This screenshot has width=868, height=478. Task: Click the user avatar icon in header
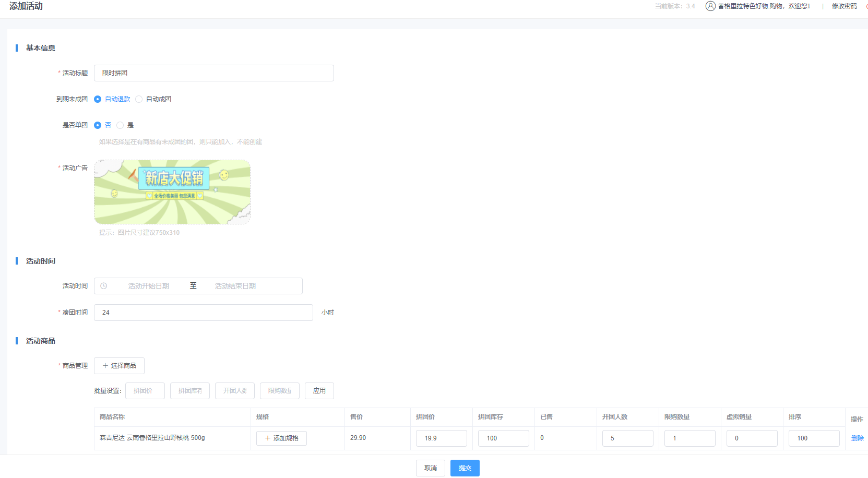pyautogui.click(x=710, y=6)
